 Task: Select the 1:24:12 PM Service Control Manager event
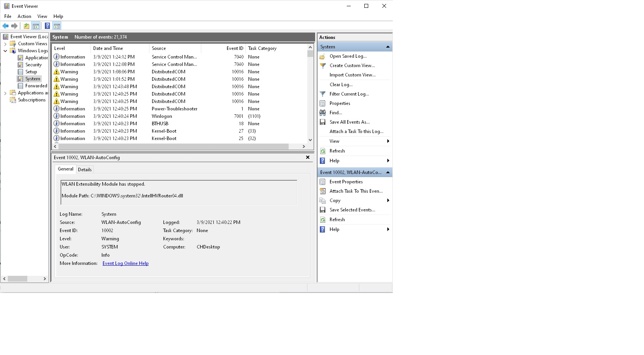coord(180,57)
